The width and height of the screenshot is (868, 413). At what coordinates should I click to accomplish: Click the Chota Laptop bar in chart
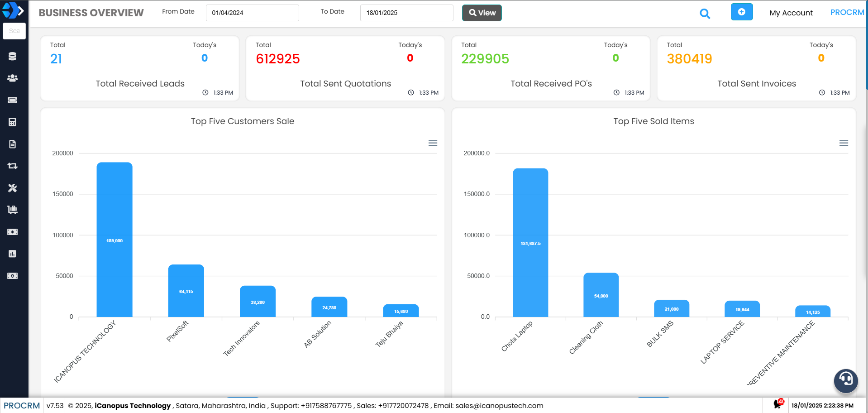point(530,243)
